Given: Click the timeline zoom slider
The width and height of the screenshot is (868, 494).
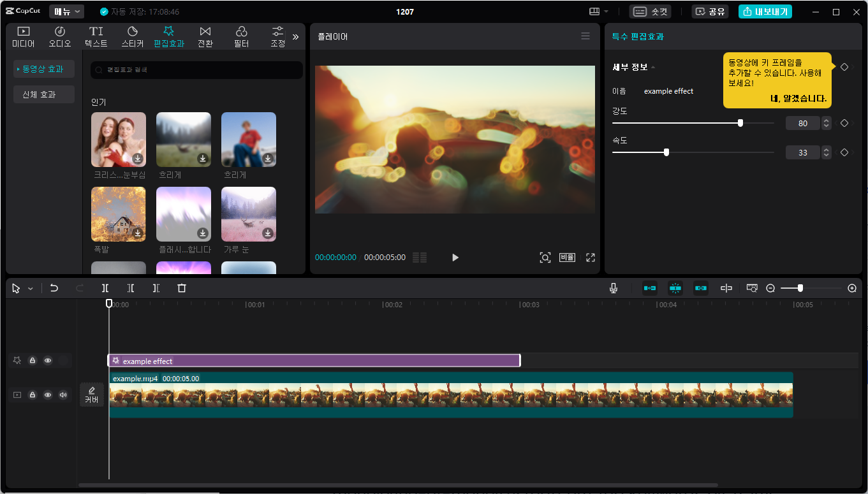Looking at the screenshot, I should coord(811,288).
